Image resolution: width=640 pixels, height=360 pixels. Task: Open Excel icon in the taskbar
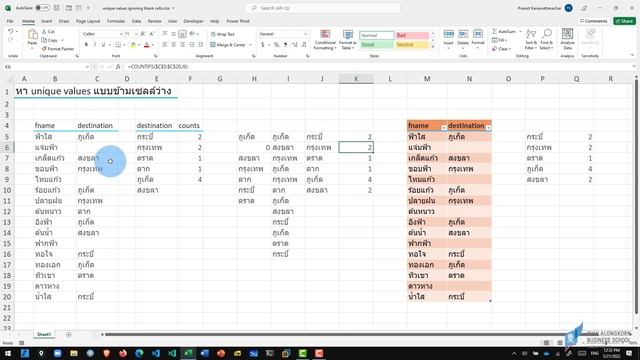188,353
